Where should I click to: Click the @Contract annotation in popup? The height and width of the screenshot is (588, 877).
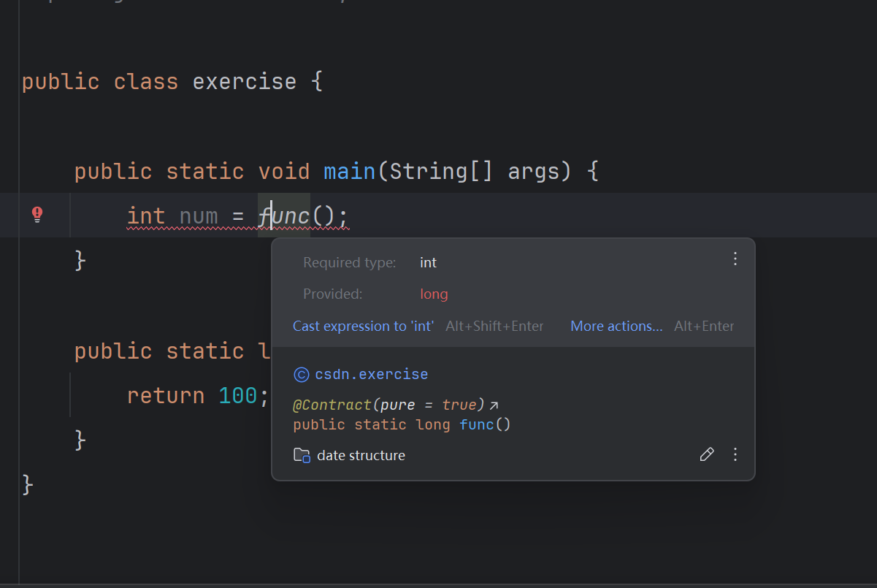pos(332,405)
